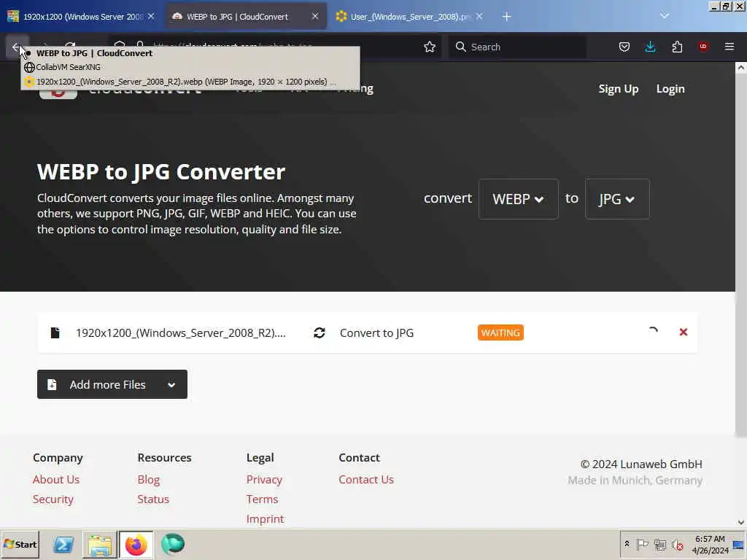The height and width of the screenshot is (560, 747).
Task: Click the network tray icon
Action: click(659, 544)
